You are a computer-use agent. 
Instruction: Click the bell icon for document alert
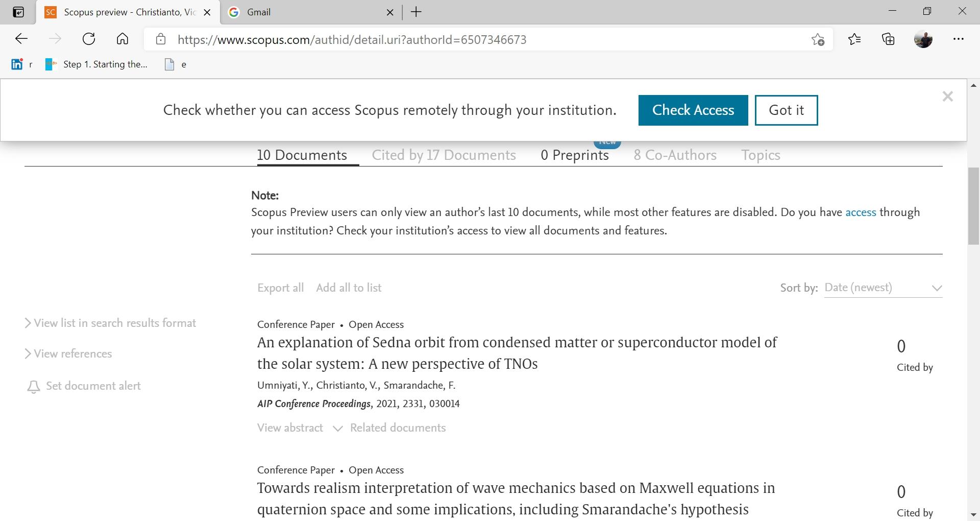pyautogui.click(x=33, y=387)
